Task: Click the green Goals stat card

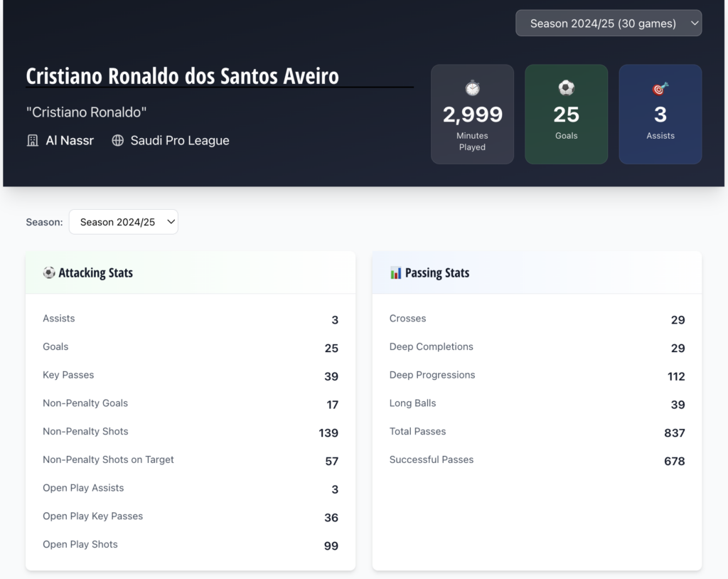Action: 566,115
